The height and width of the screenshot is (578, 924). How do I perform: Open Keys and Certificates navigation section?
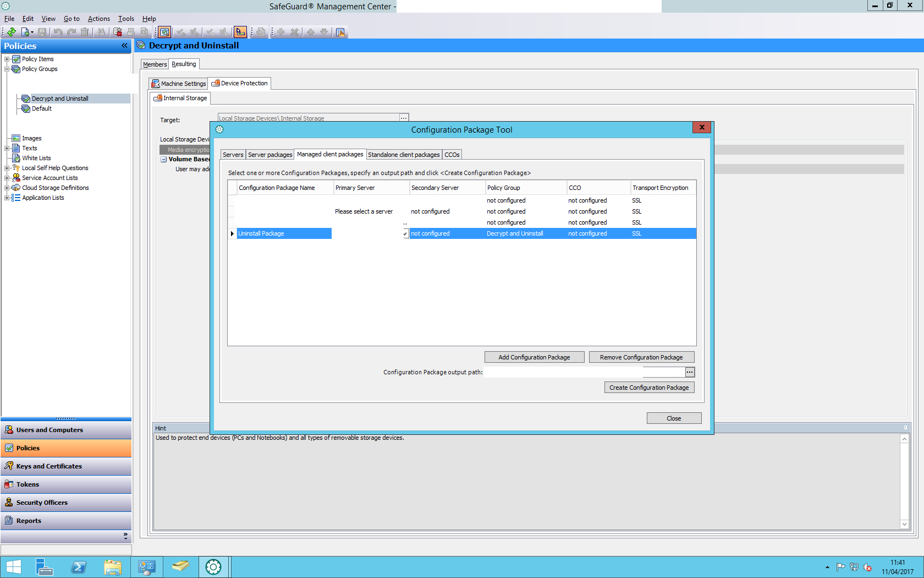tap(66, 466)
